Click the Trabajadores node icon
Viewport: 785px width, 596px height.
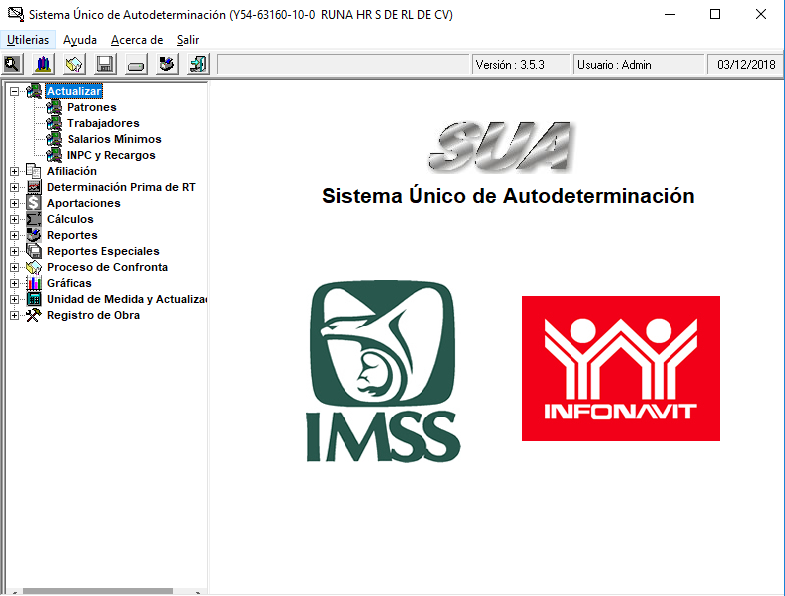54,123
